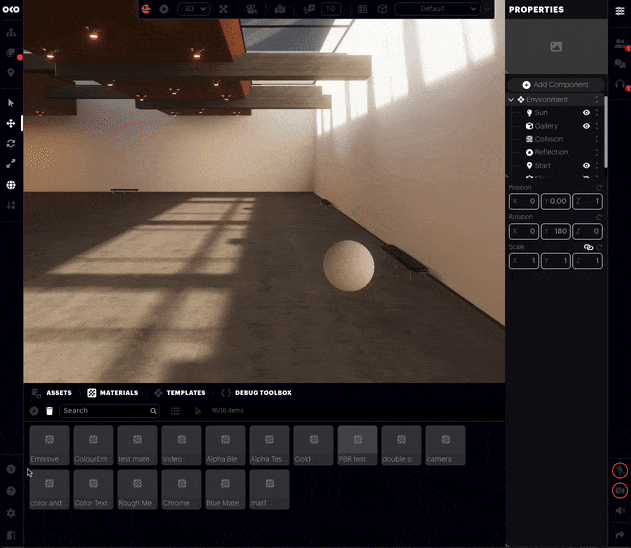Open the Debug Toolbox tab
Viewport: 631px width, 548px height.
257,393
